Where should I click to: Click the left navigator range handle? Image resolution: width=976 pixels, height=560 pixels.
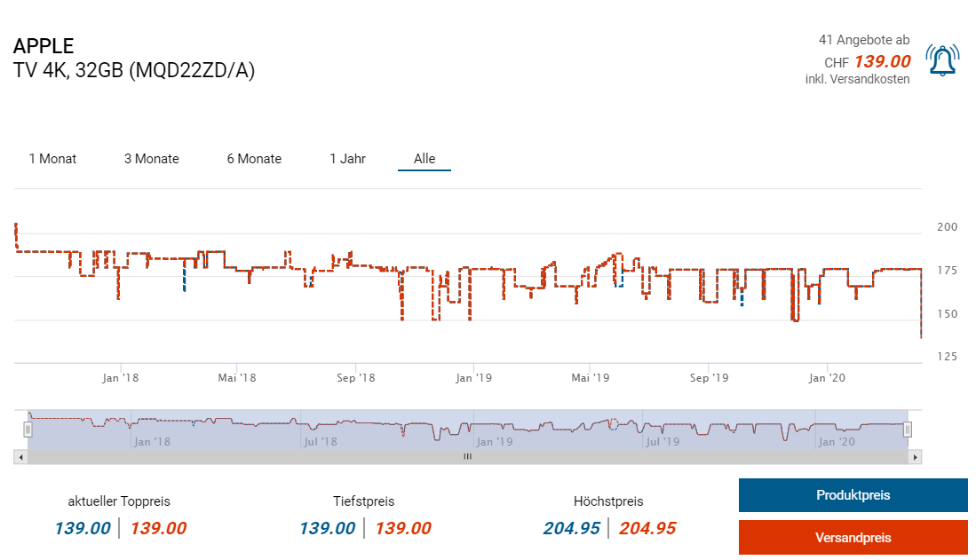coord(28,430)
